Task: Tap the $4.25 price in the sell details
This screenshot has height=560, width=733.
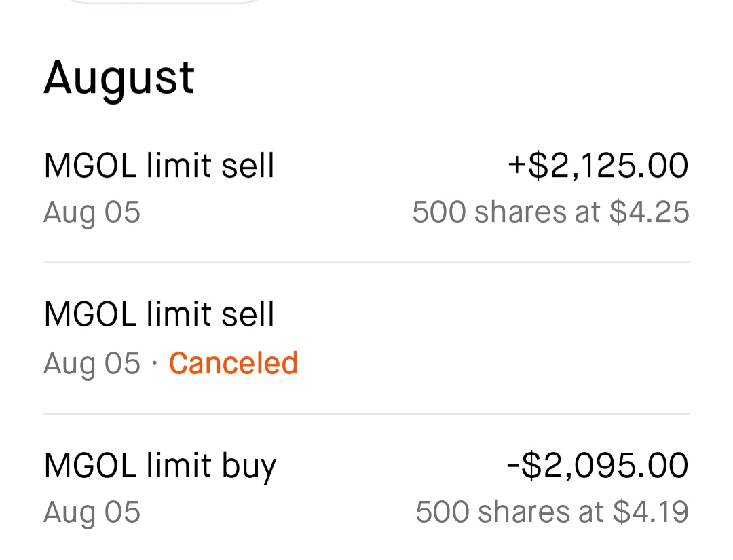Action: (649, 212)
